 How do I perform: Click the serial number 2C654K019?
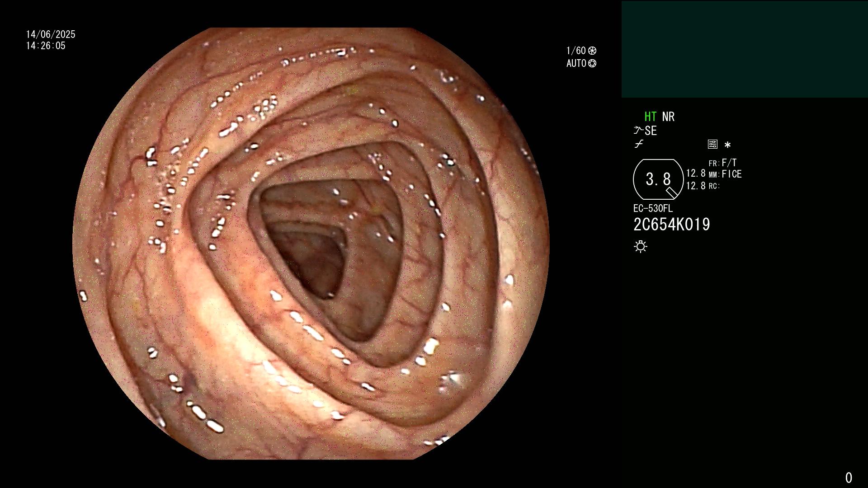[x=672, y=225]
